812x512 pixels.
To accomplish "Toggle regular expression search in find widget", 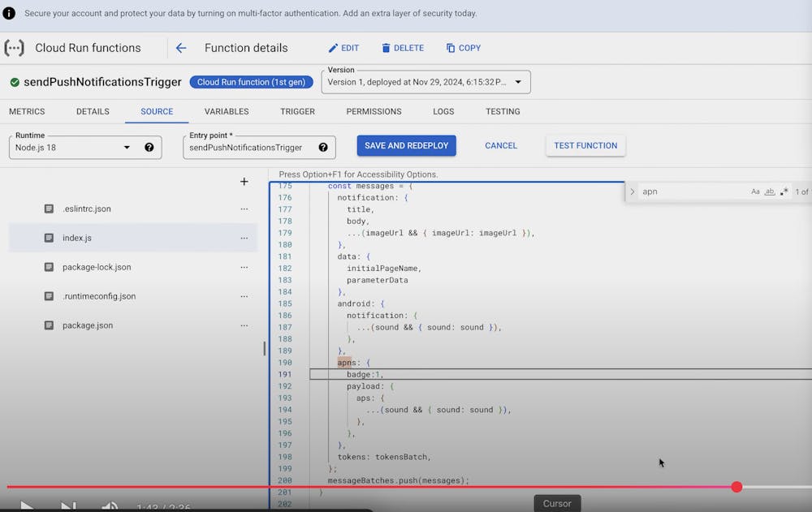I will (x=784, y=191).
